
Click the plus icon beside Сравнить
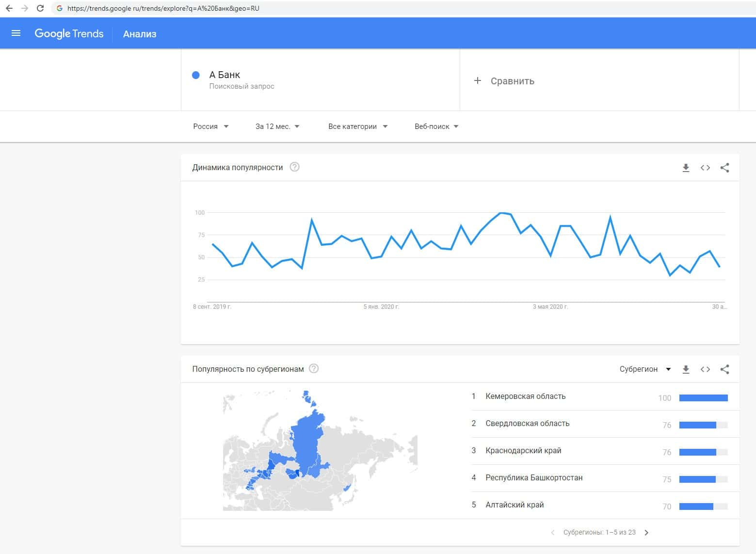point(478,80)
